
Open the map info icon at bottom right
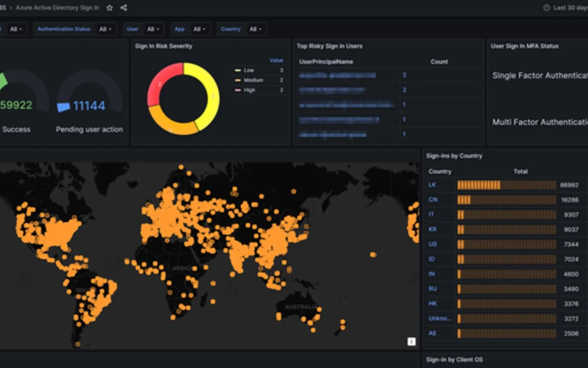412,342
